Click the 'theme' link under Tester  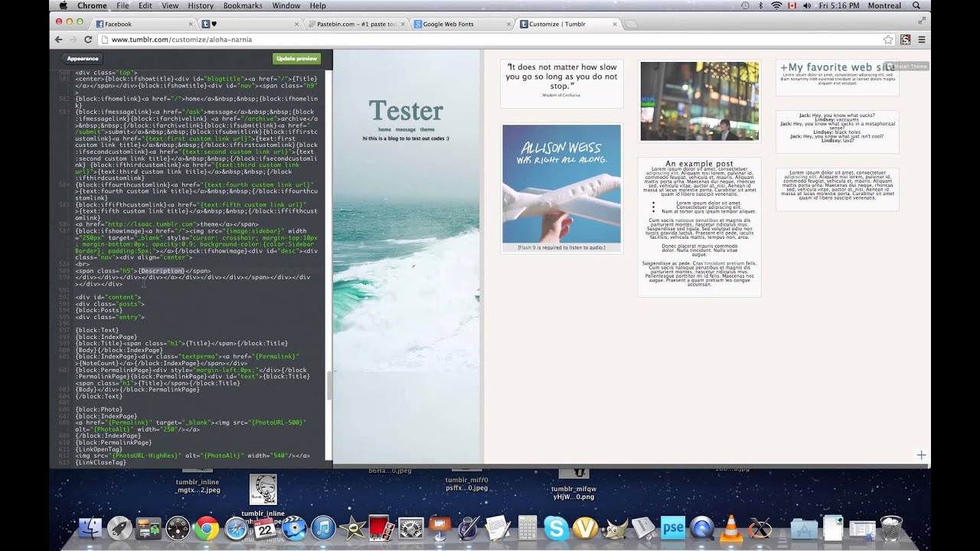[427, 129]
